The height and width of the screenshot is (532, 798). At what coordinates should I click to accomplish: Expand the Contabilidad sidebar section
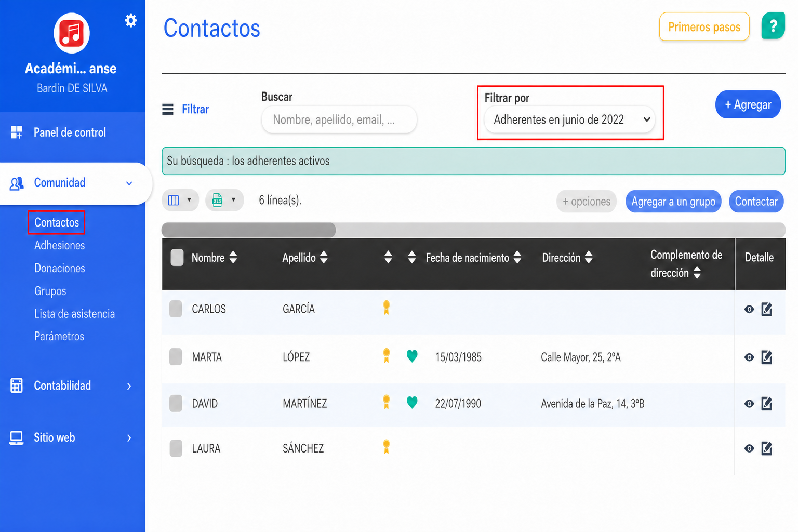[x=72, y=385]
